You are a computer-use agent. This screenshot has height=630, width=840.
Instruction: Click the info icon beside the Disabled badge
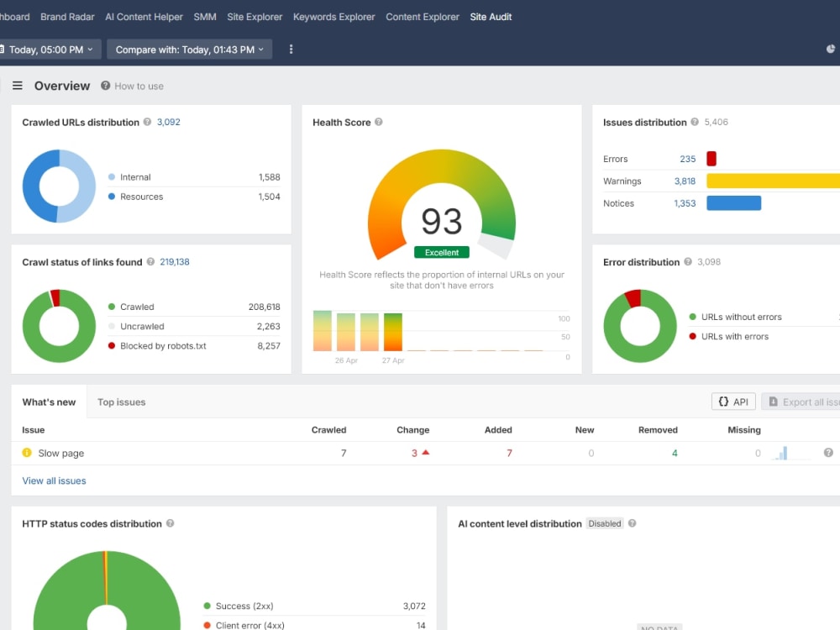tap(633, 523)
